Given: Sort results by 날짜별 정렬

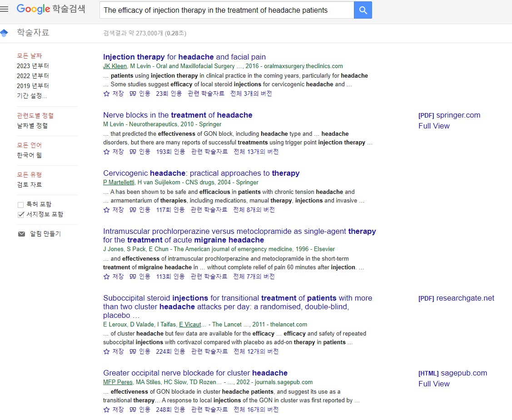Looking at the screenshot, I should pos(32,126).
